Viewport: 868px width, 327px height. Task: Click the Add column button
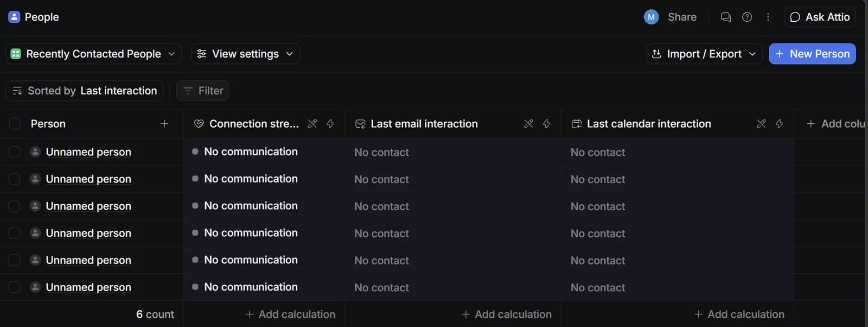[x=836, y=124]
